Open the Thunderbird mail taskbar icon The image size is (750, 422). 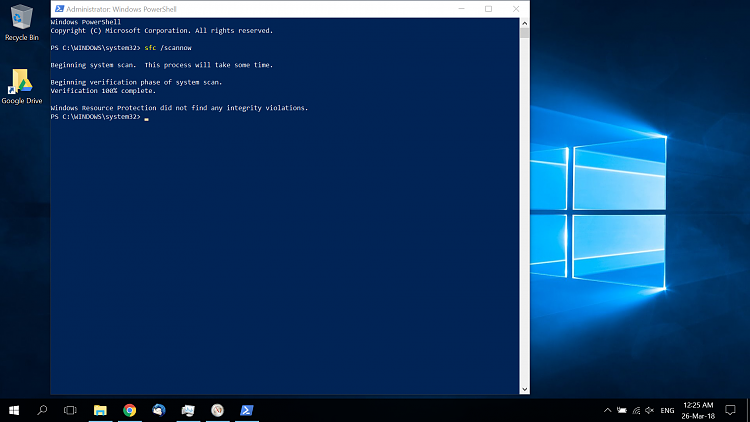(x=159, y=410)
